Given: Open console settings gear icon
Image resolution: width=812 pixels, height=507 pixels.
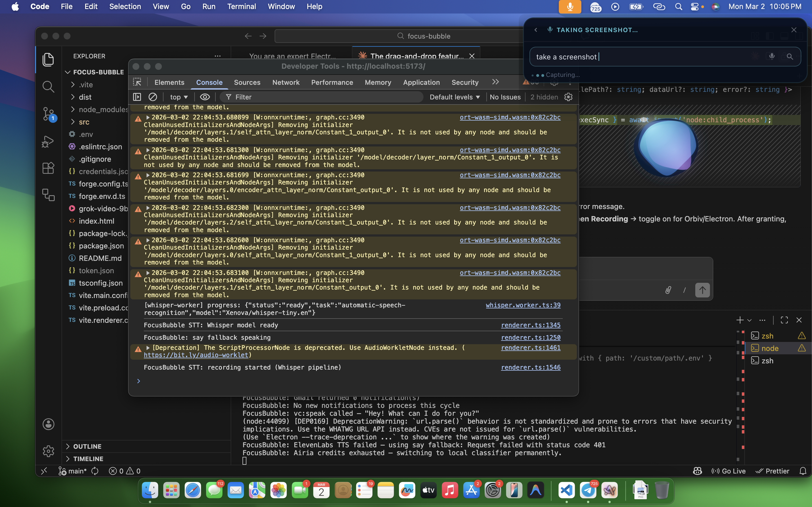Looking at the screenshot, I should [x=568, y=97].
